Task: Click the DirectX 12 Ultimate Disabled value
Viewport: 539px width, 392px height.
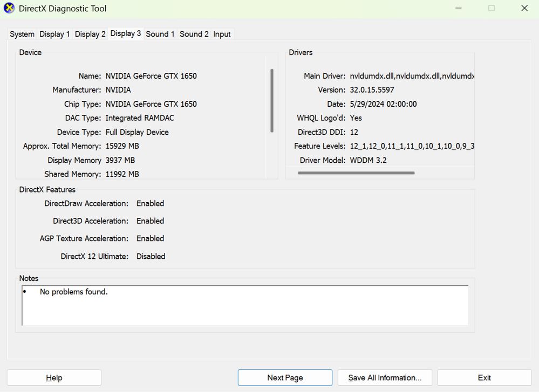Action: [x=151, y=256]
